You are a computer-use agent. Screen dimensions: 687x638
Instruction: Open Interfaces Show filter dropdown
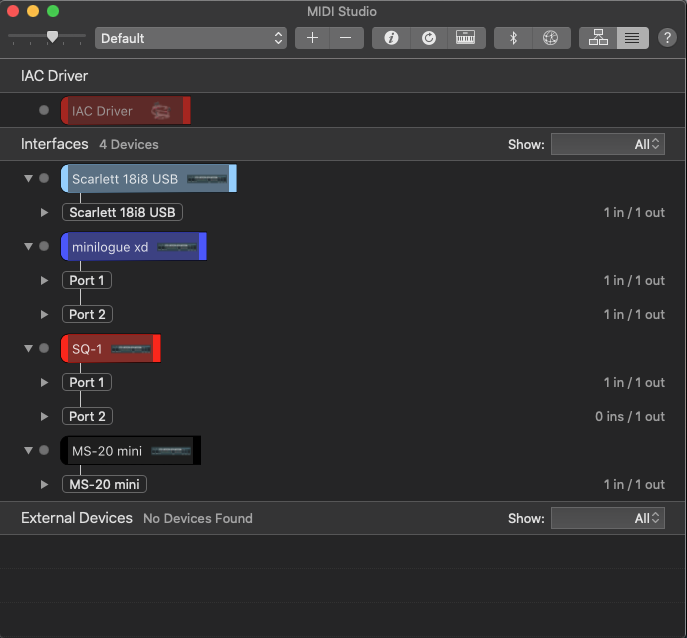[608, 144]
